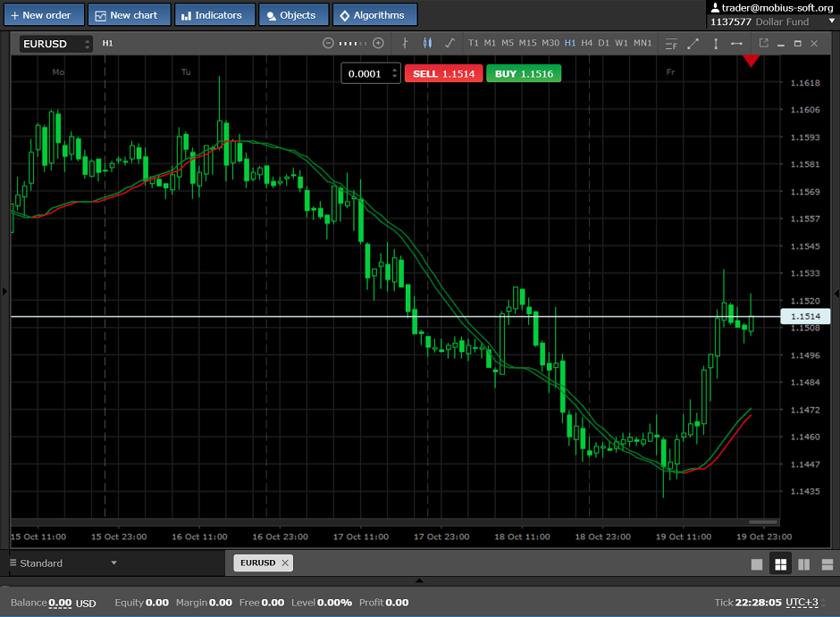840x617 pixels.
Task: Click the Level 0.00% status value
Action: tap(322, 603)
